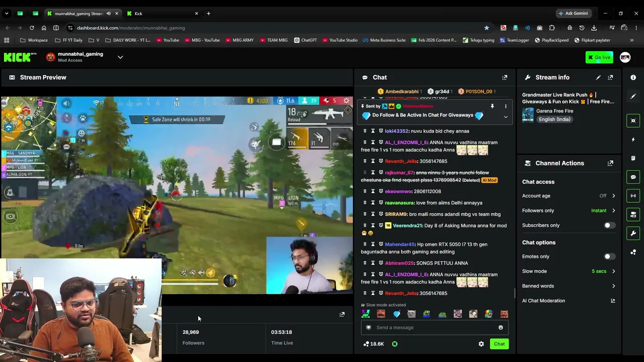Viewport: 644px width, 362px height.
Task: Open browser downloads
Action: click(x=594, y=28)
